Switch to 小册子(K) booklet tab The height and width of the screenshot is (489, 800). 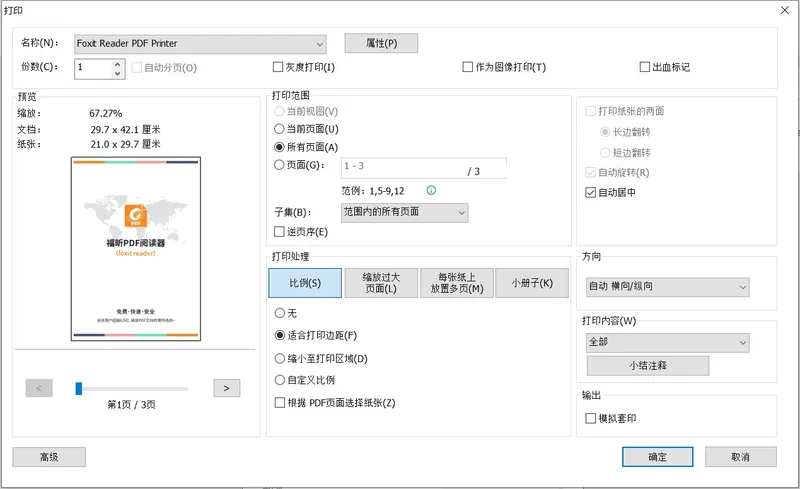point(532,283)
